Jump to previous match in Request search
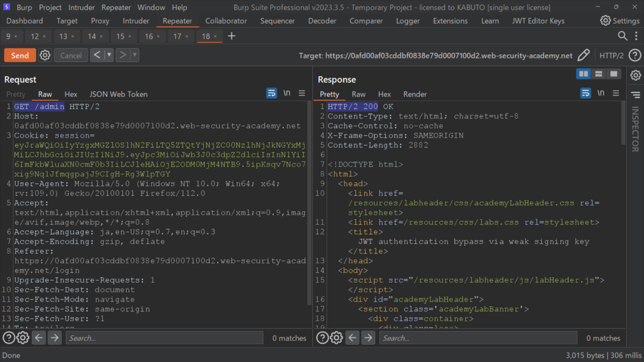Screen dimensions: 644x362 [39, 338]
